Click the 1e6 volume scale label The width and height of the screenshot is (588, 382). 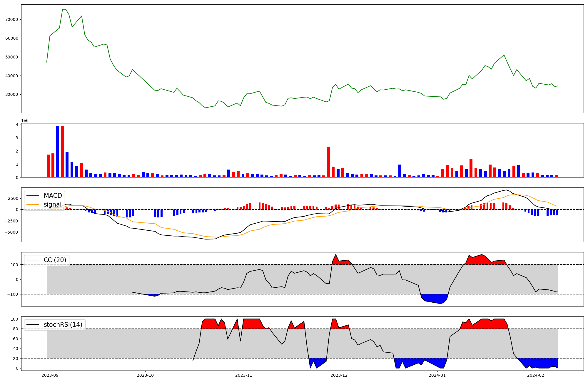tap(25, 121)
